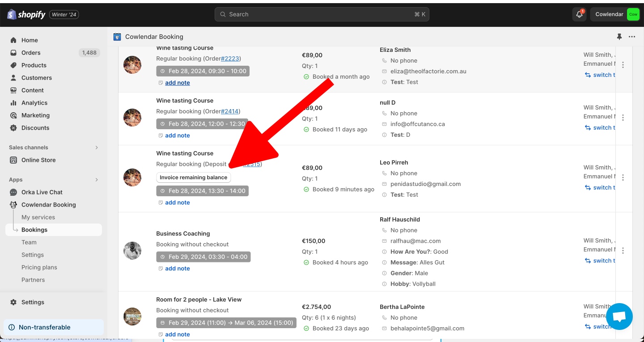Open row actions for Ralf Hauschild booking
This screenshot has height=342, width=644.
(623, 251)
